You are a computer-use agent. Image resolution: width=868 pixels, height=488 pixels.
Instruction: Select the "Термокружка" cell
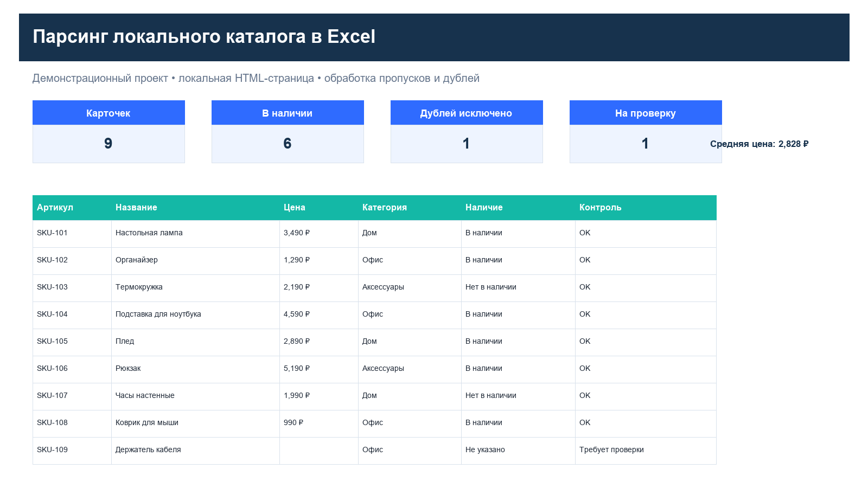pos(195,288)
